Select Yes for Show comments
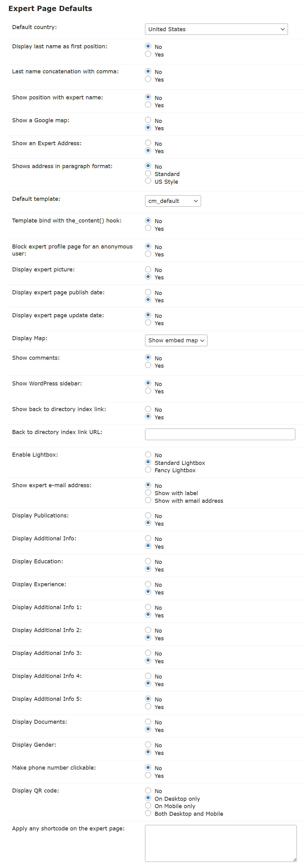Screen dimensions: 306x868 click(x=148, y=365)
